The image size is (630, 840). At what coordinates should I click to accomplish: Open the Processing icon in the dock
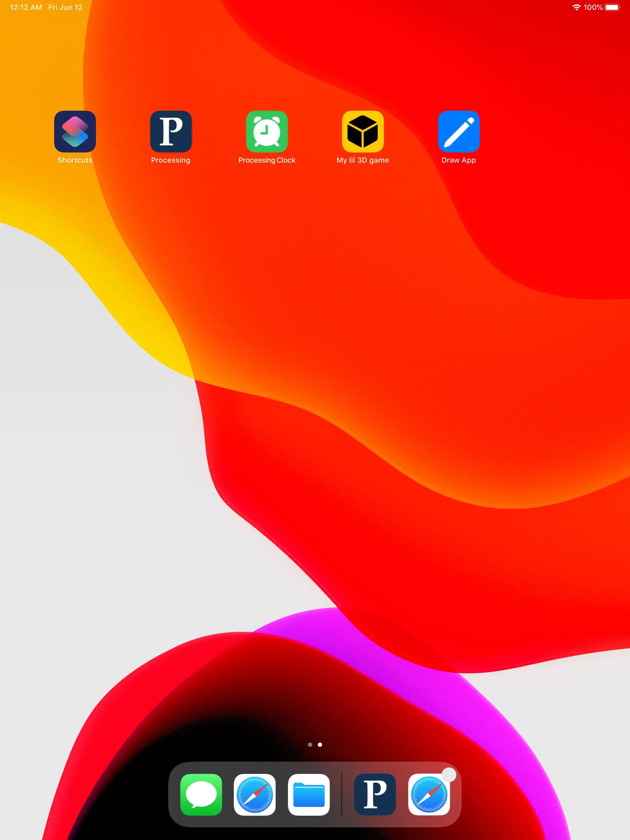(x=375, y=794)
